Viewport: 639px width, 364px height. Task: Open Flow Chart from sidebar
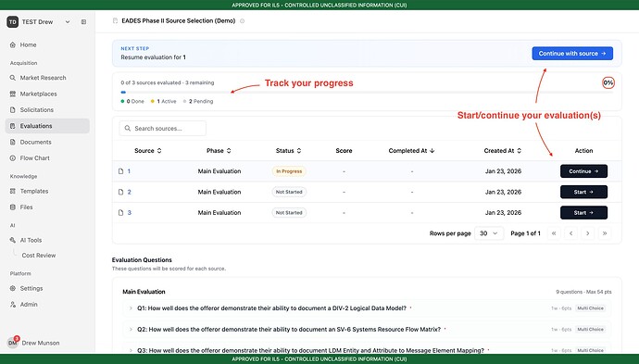(47, 158)
